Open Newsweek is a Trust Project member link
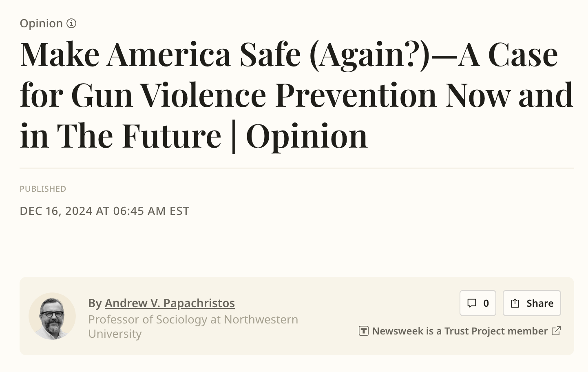The width and height of the screenshot is (588, 372). tap(460, 331)
